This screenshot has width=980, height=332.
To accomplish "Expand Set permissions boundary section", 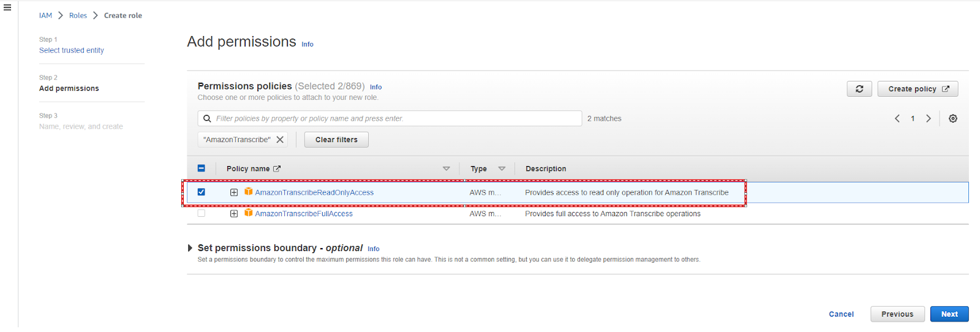I will 190,248.
